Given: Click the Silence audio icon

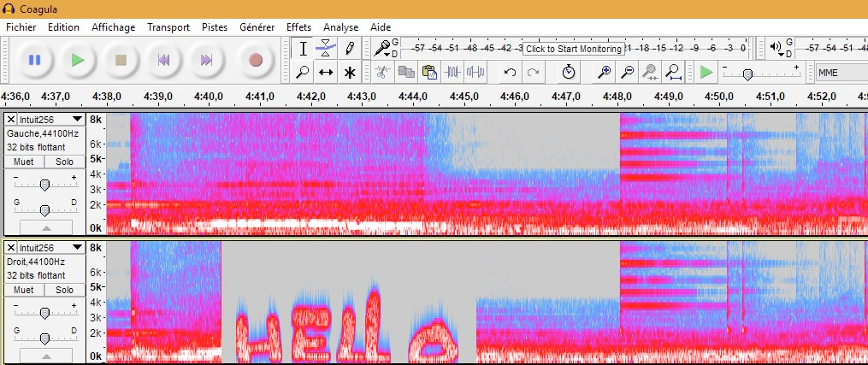Looking at the screenshot, I should click(x=476, y=72).
